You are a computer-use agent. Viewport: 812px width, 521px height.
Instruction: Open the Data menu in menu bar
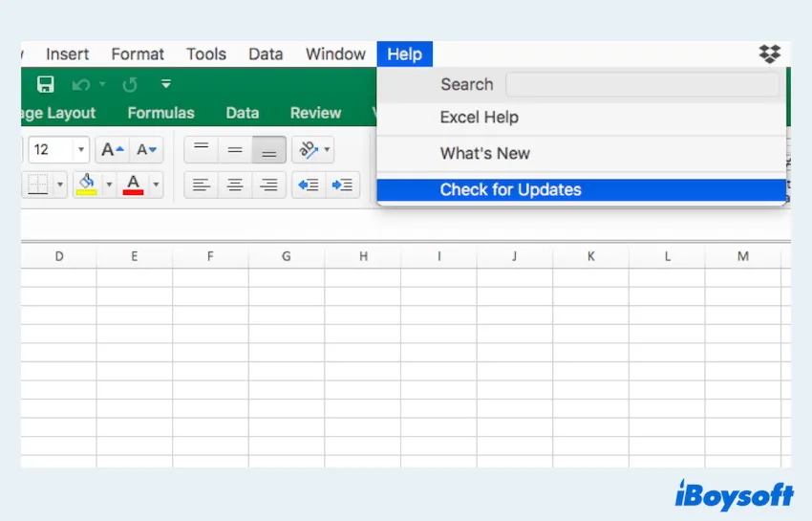(x=266, y=54)
